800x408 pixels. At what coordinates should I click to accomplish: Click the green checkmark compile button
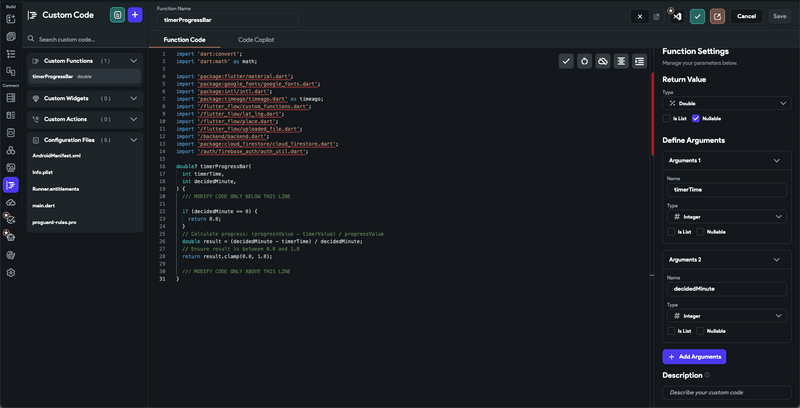697,16
